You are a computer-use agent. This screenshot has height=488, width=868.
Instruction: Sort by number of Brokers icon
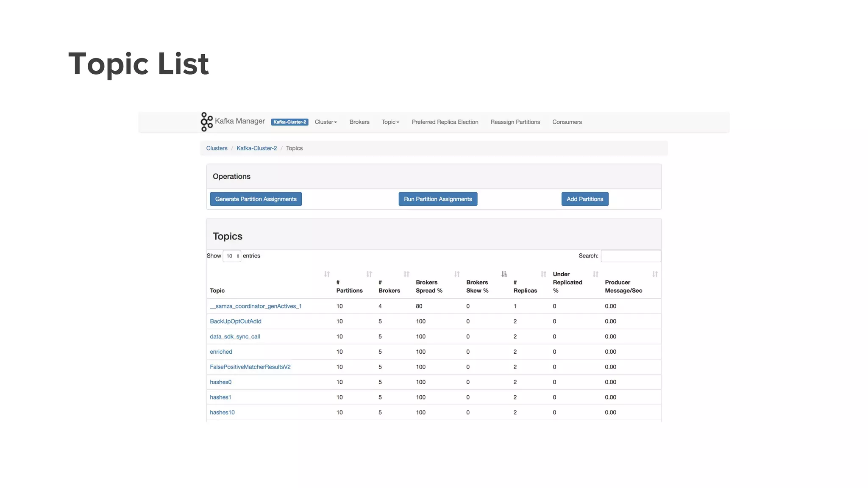coord(406,274)
